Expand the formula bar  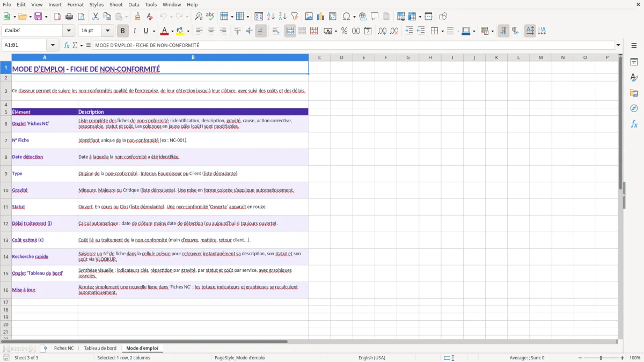click(618, 45)
